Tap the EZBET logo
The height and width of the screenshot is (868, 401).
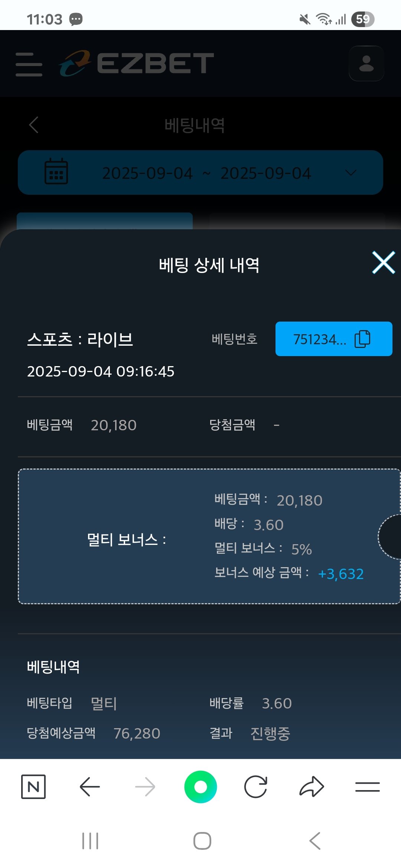pos(137,63)
